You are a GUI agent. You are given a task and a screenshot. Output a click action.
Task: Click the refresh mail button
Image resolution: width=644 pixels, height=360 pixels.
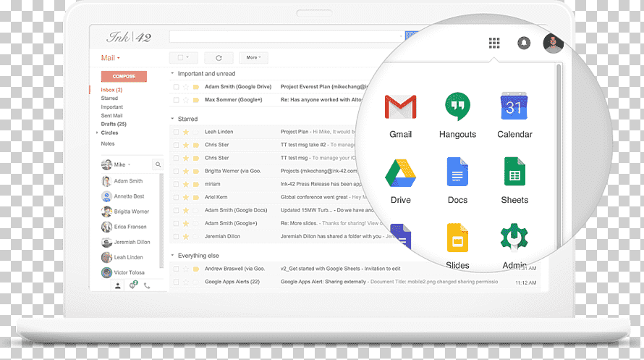click(219, 58)
